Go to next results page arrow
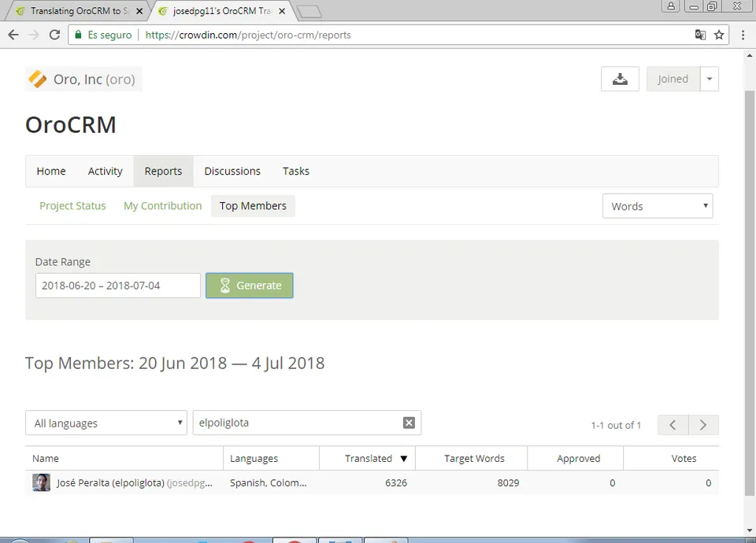Screen dimensions: 756x543 (703, 425)
